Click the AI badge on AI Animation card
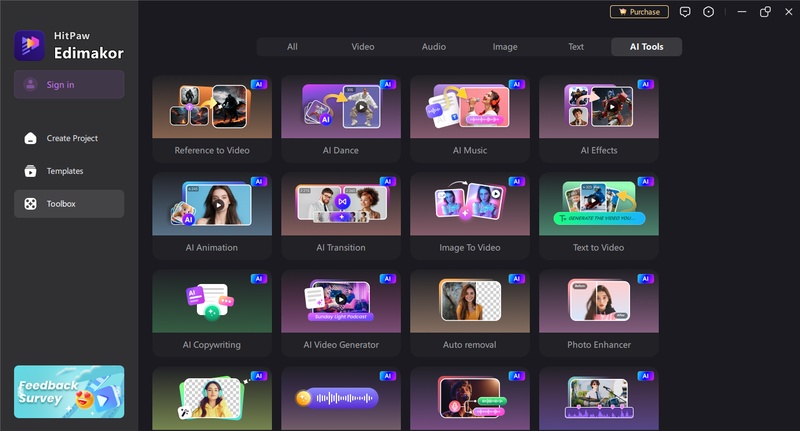Image resolution: width=800 pixels, height=431 pixels. click(x=259, y=181)
